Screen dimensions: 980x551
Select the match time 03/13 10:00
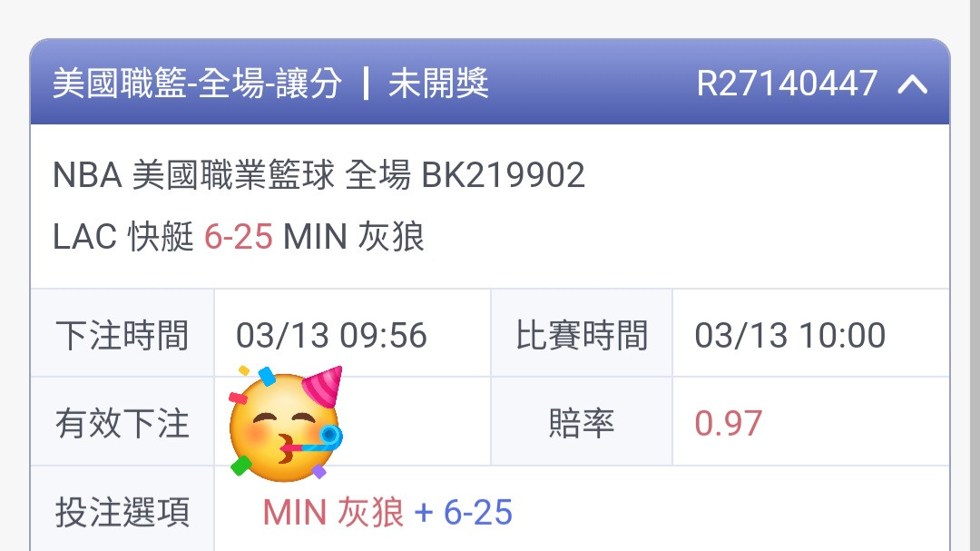pyautogui.click(x=790, y=335)
